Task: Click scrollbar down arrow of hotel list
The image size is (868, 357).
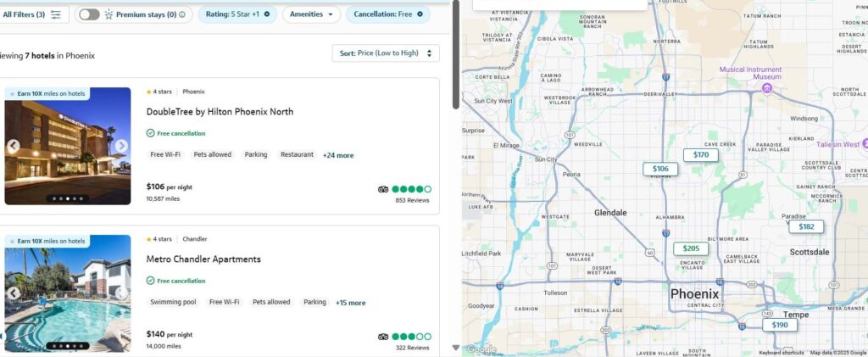Action: coord(455,348)
